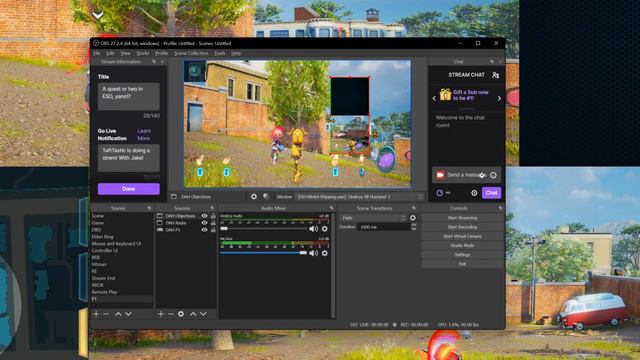Open source properties gear under the preview
This screenshot has height=360, width=640.
coord(254,196)
